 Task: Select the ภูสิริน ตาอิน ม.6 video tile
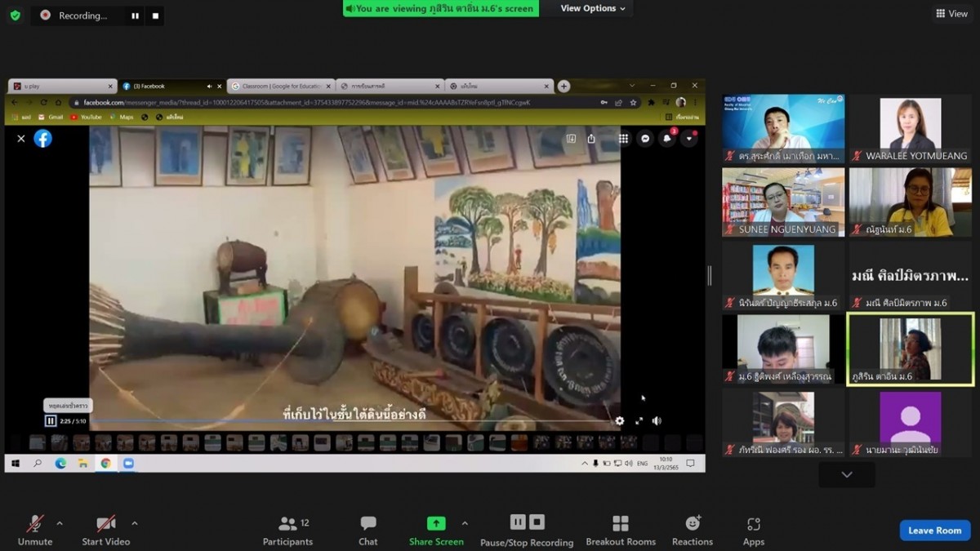click(910, 349)
